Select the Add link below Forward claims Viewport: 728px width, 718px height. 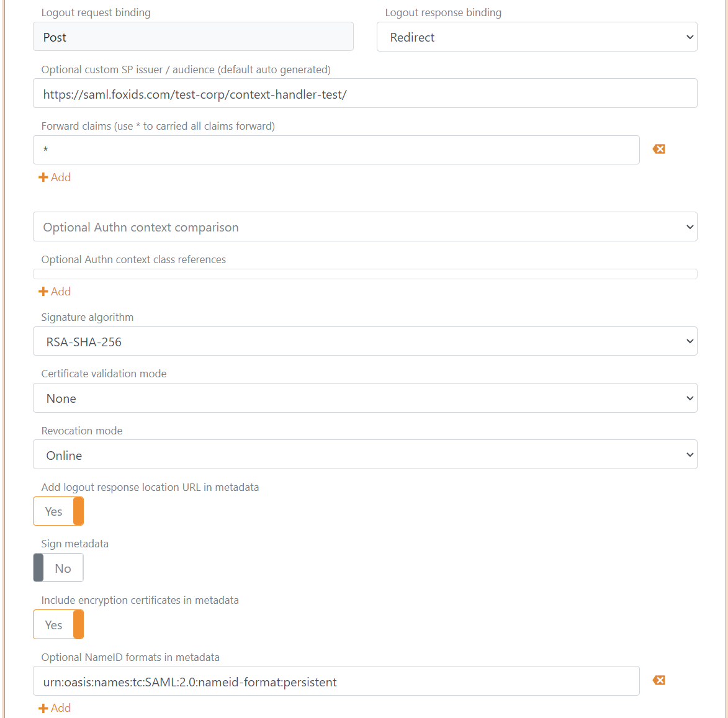pyautogui.click(x=55, y=177)
